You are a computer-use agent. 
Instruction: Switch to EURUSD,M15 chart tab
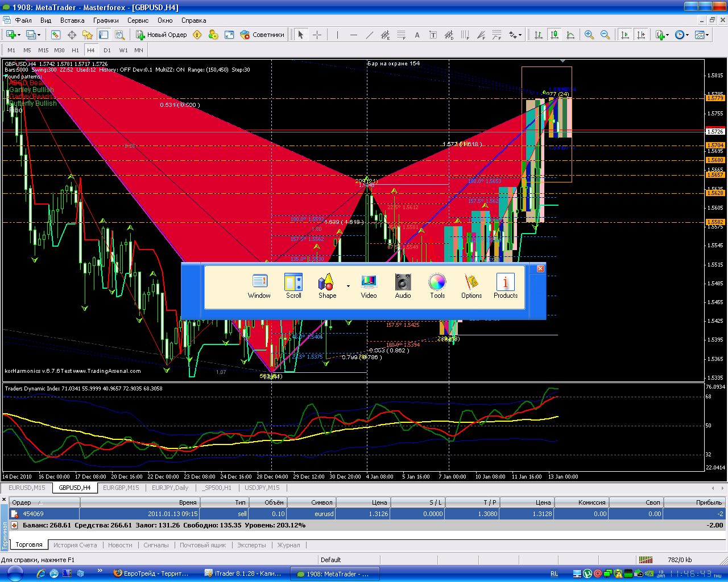pyautogui.click(x=27, y=488)
